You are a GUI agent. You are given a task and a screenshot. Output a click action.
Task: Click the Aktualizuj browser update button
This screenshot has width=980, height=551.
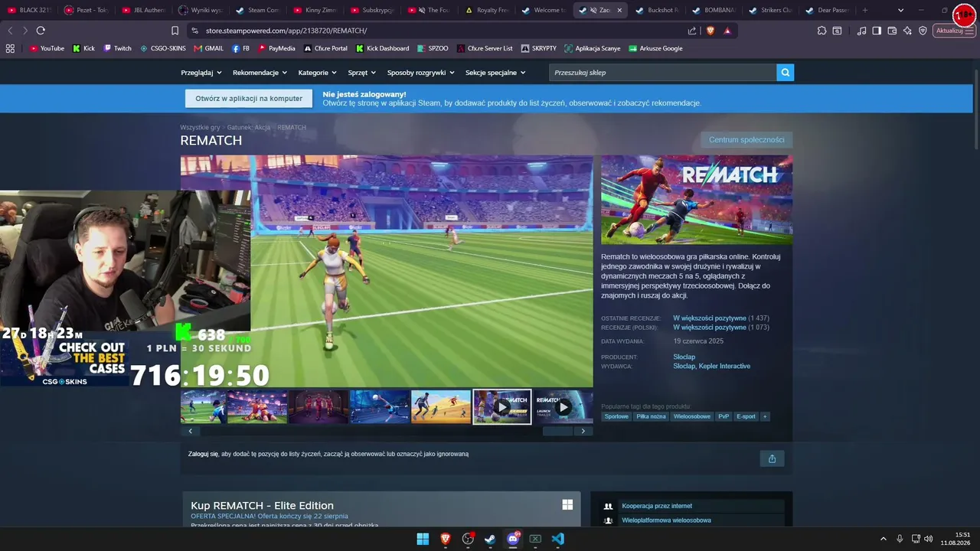pyautogui.click(x=955, y=31)
